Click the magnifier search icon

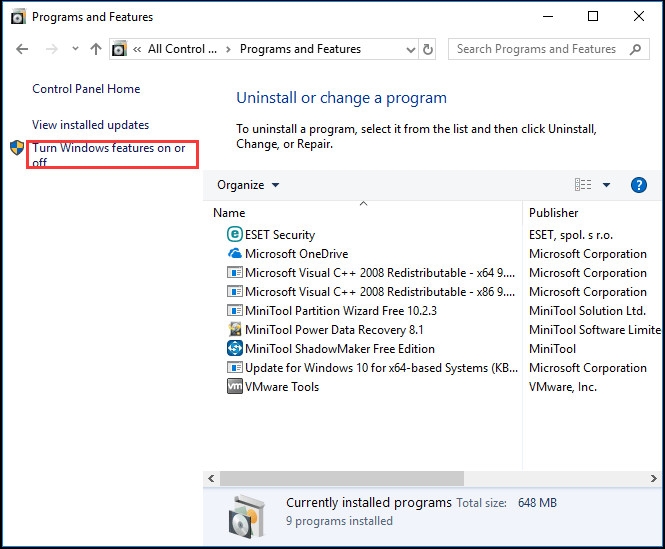tap(635, 49)
